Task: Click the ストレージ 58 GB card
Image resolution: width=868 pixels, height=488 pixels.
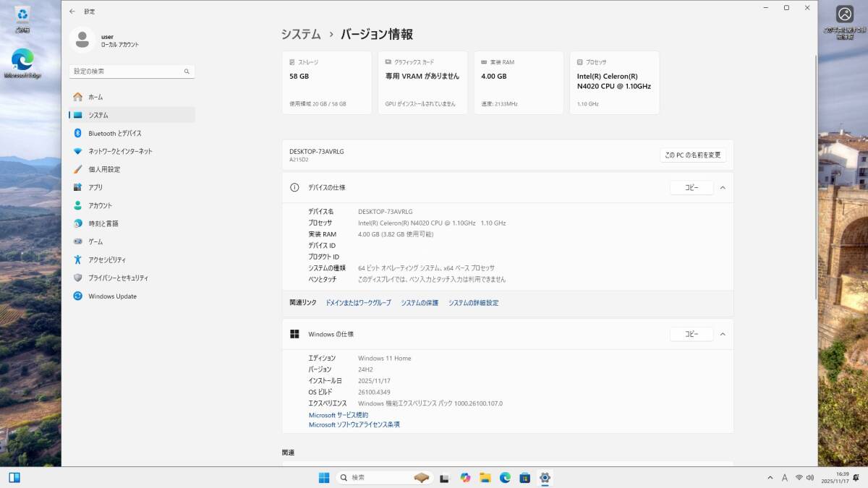Action: pyautogui.click(x=327, y=82)
